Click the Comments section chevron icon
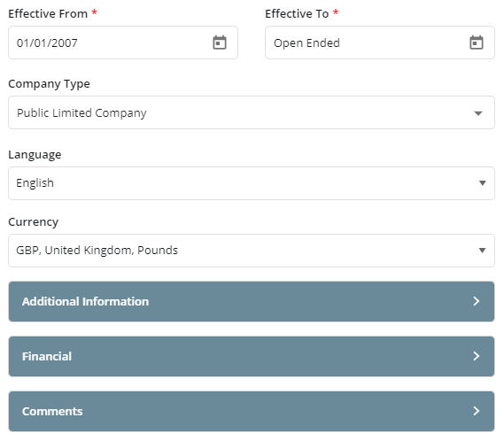The width and height of the screenshot is (504, 441). click(476, 411)
